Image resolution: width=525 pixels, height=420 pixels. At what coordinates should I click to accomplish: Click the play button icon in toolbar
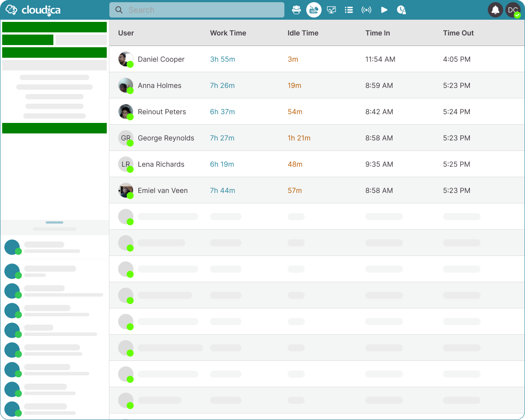click(384, 10)
